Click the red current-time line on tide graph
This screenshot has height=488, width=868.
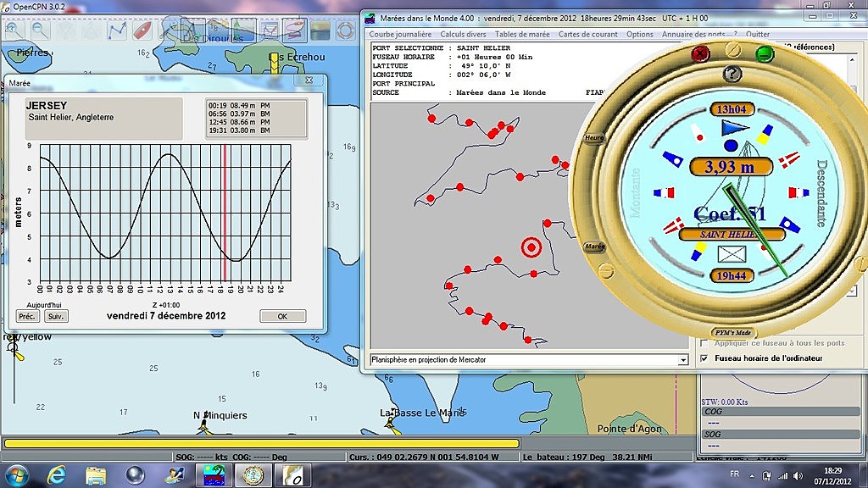[225, 213]
